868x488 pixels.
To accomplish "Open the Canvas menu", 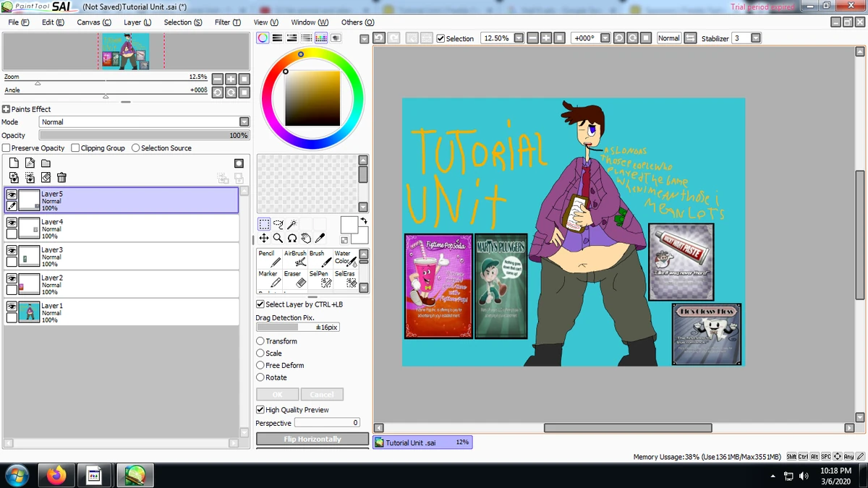I will coord(94,22).
